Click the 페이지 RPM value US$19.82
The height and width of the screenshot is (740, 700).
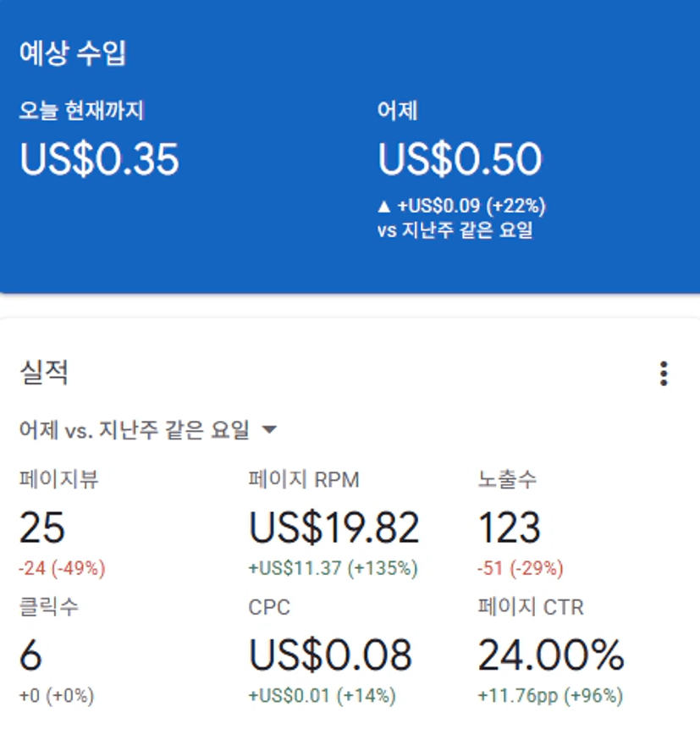333,528
